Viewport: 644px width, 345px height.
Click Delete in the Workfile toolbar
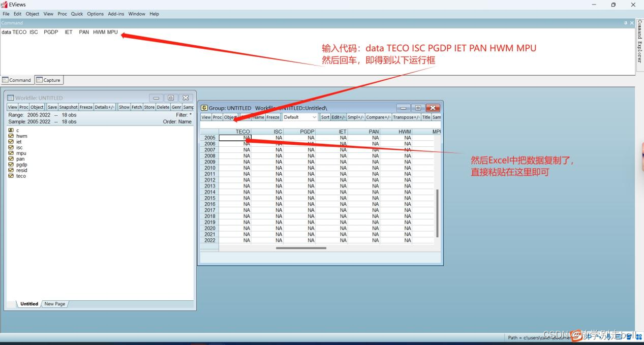coord(163,107)
